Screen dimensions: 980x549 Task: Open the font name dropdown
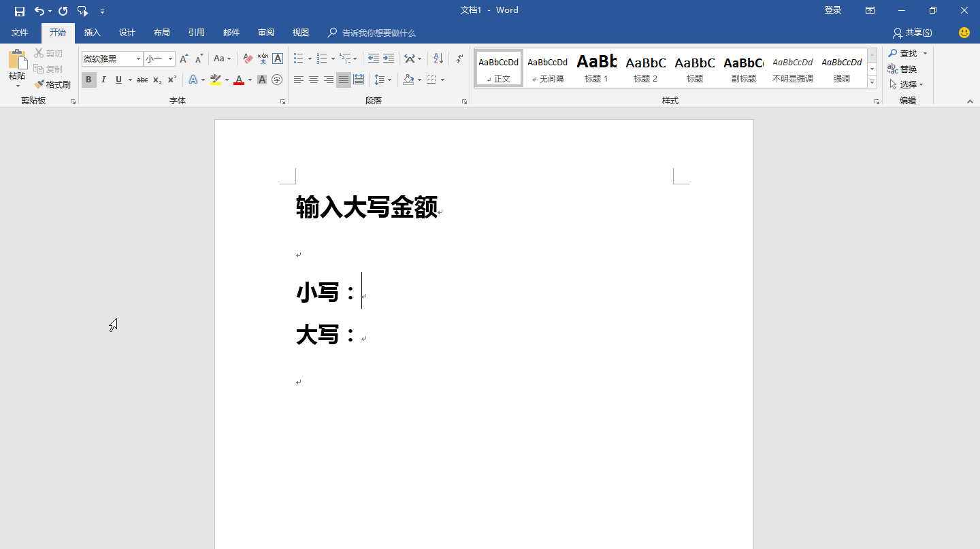coord(138,59)
